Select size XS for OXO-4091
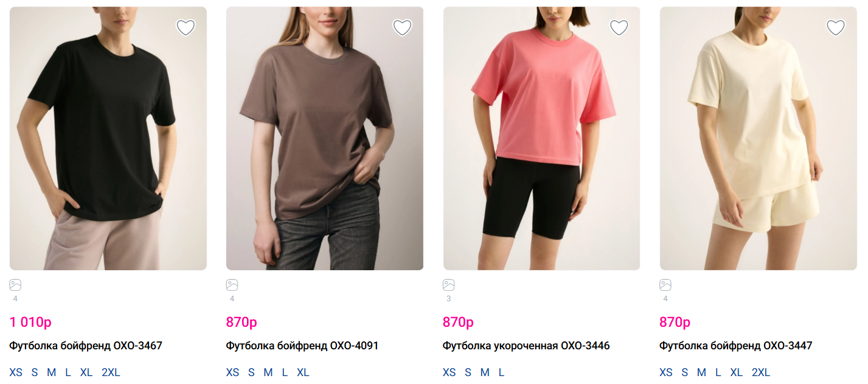 click(x=232, y=372)
